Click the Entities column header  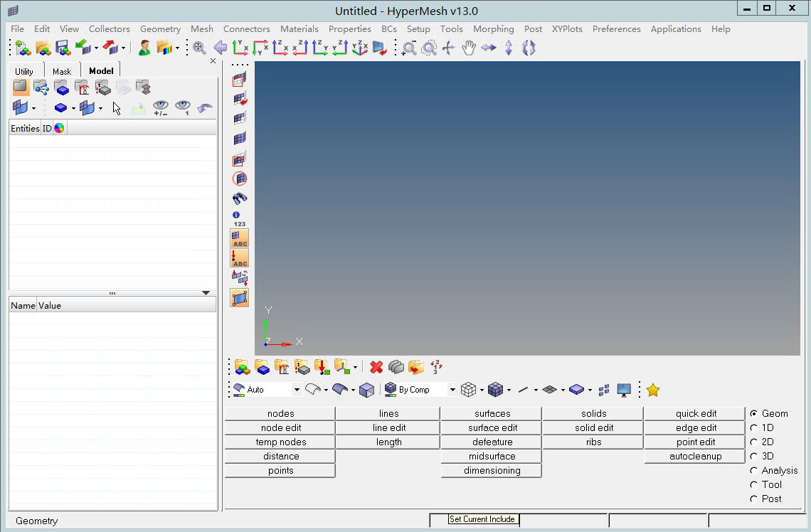coord(25,128)
